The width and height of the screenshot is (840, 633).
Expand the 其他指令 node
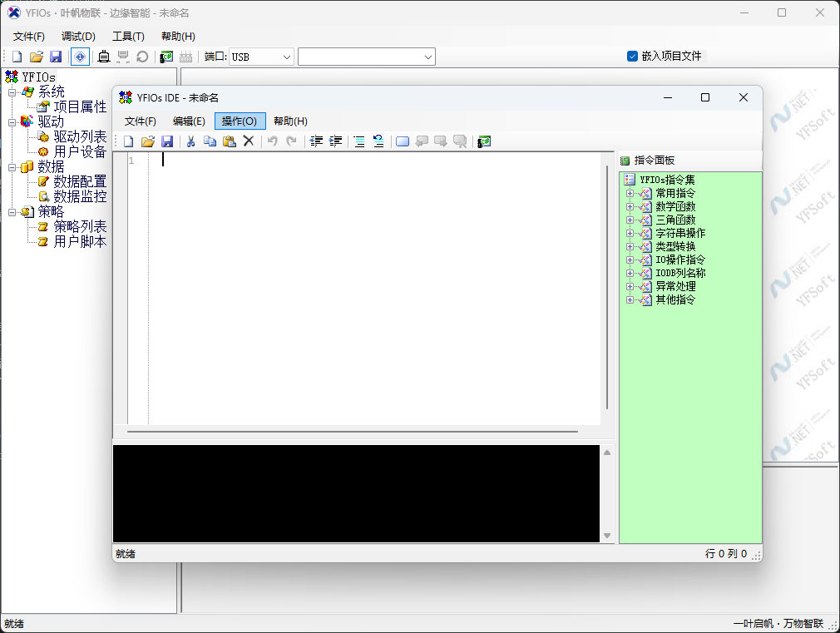630,300
